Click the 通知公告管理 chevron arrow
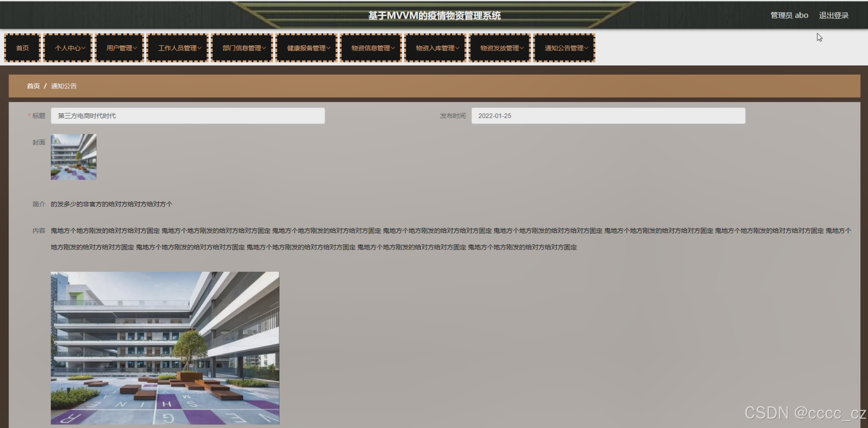868x428 pixels. pyautogui.click(x=586, y=48)
